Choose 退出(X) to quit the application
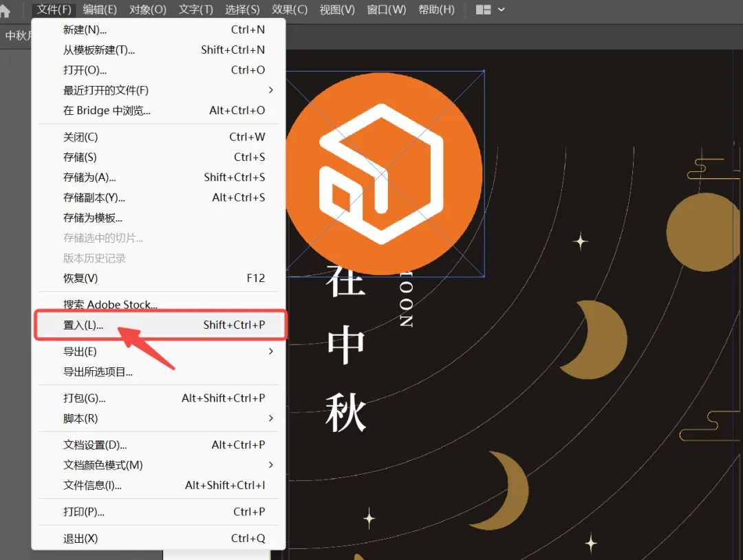This screenshot has width=743, height=560. (159, 538)
